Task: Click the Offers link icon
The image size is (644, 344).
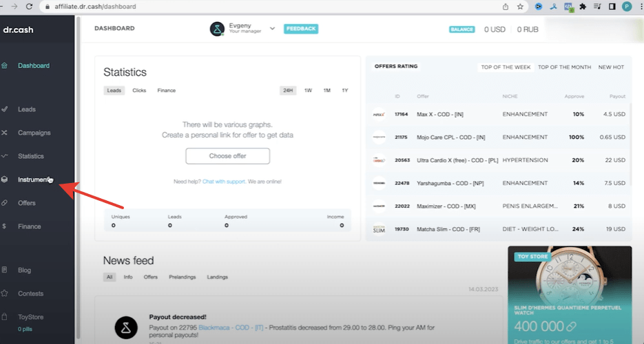Action: [x=5, y=202]
